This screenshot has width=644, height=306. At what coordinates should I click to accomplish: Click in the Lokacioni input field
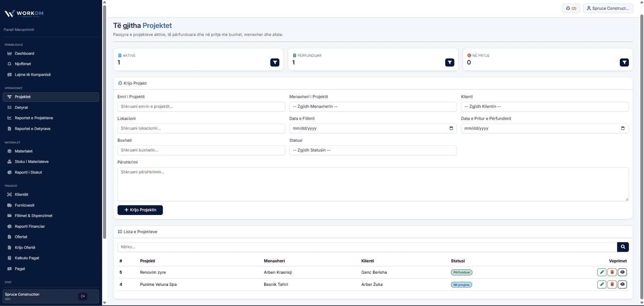(x=201, y=128)
